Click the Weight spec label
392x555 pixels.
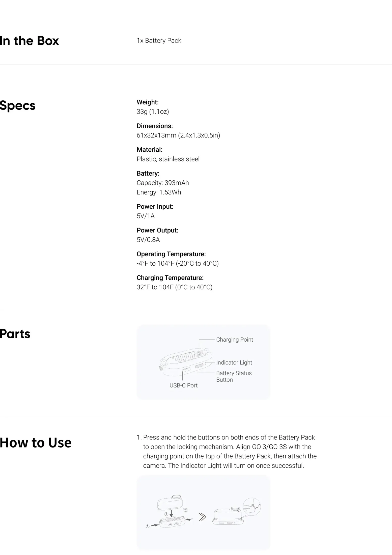click(148, 102)
